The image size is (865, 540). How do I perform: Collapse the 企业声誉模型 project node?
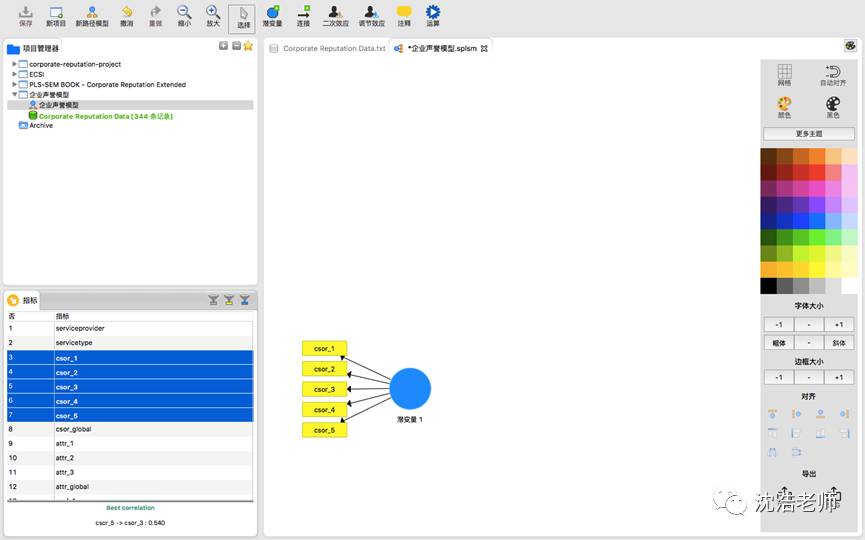pyautogui.click(x=14, y=94)
